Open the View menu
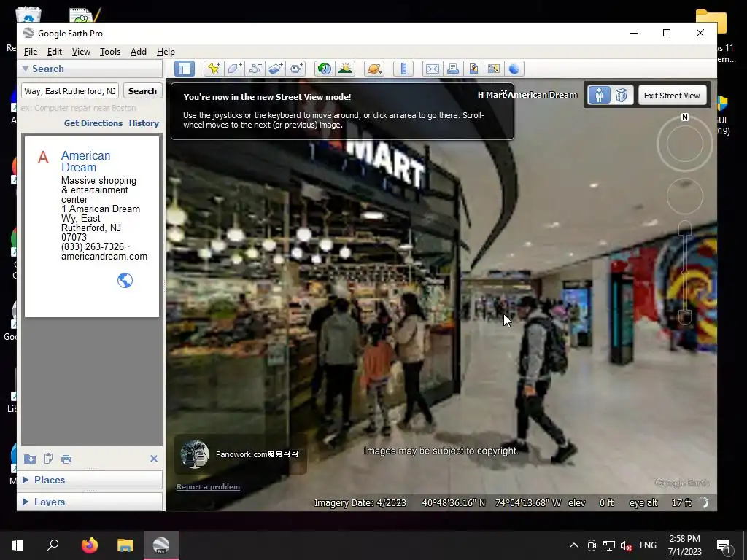The width and height of the screenshot is (747, 560). [81, 52]
